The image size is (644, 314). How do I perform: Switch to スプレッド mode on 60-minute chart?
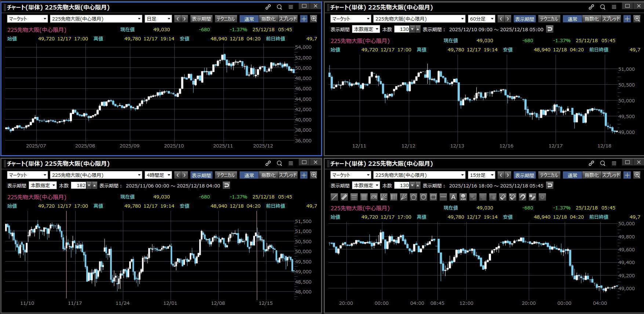(x=611, y=19)
